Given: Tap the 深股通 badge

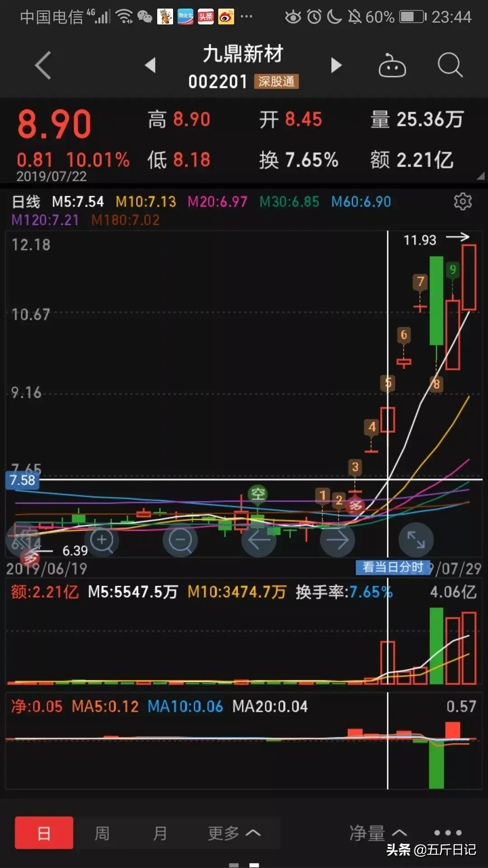Looking at the screenshot, I should tap(276, 81).
